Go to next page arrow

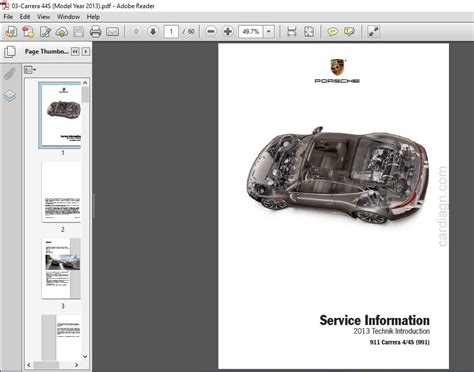click(x=153, y=32)
